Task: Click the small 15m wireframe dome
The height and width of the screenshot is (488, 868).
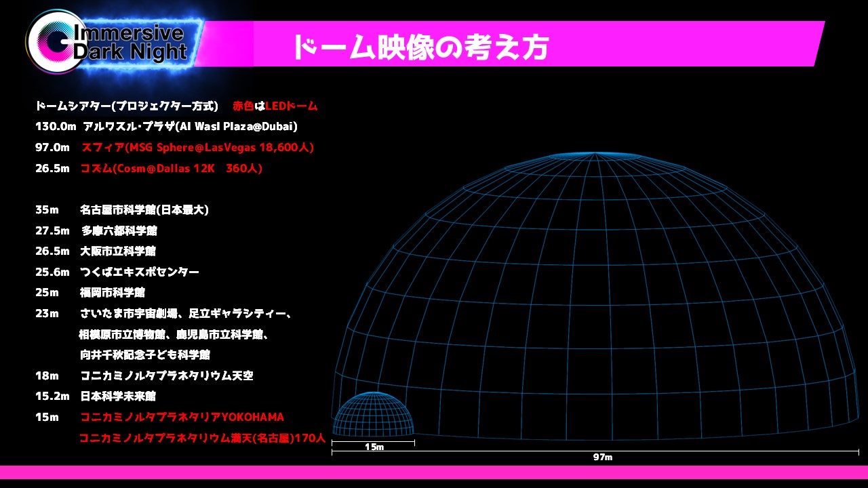Action: click(373, 415)
